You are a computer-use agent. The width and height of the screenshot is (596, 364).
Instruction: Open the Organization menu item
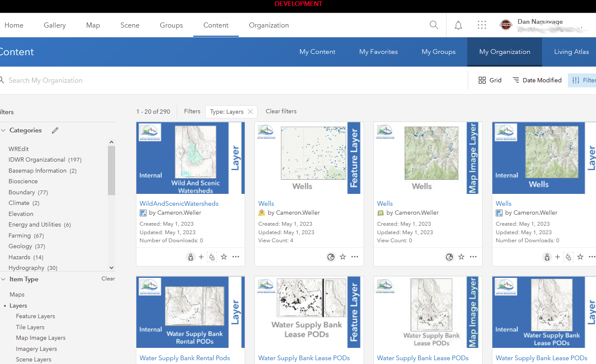click(268, 25)
